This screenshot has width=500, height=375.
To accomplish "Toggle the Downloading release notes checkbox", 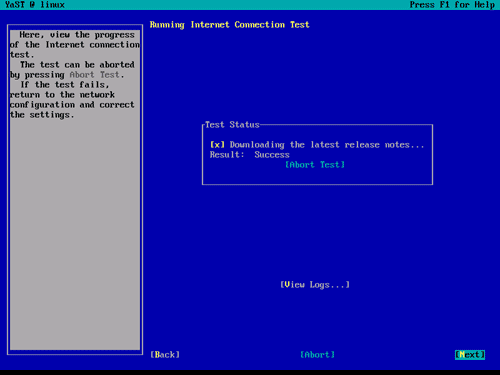I will [x=217, y=145].
